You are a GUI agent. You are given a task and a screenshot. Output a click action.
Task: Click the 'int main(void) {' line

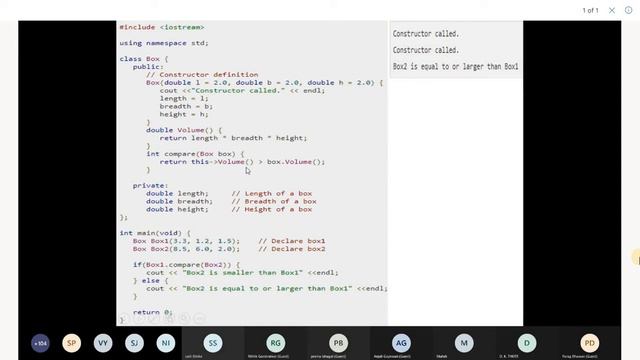click(x=155, y=233)
